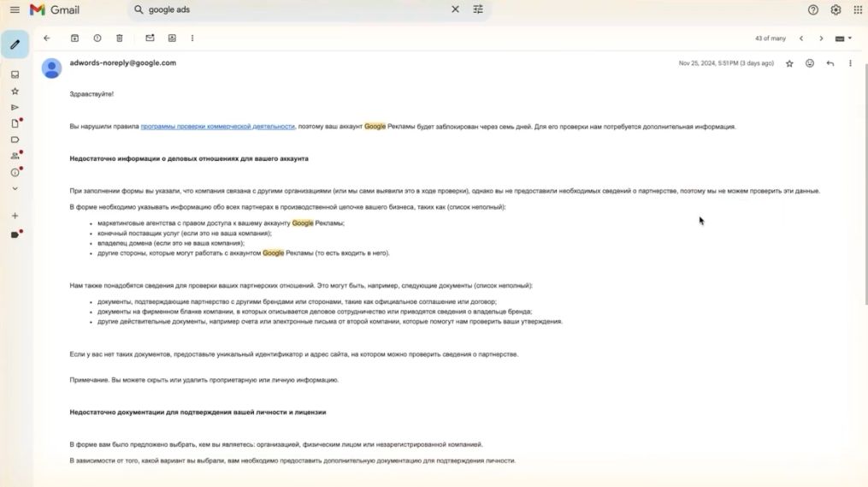
Task: Delete this email
Action: click(120, 39)
